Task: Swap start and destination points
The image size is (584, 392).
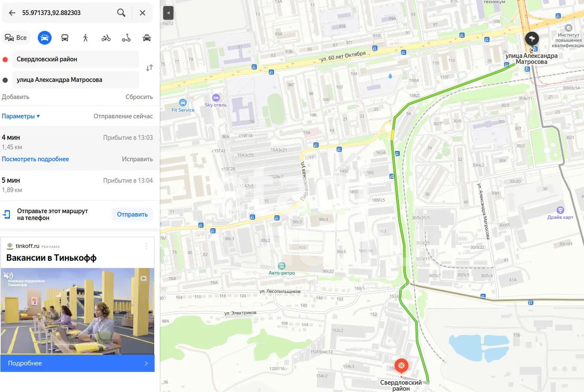Action: point(149,68)
